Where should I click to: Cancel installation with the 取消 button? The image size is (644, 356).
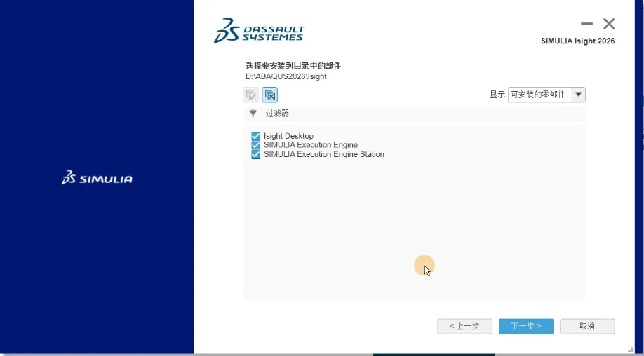click(x=587, y=327)
